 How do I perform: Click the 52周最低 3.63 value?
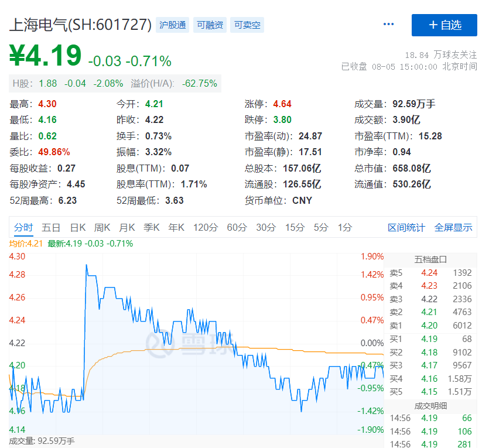click(x=175, y=200)
